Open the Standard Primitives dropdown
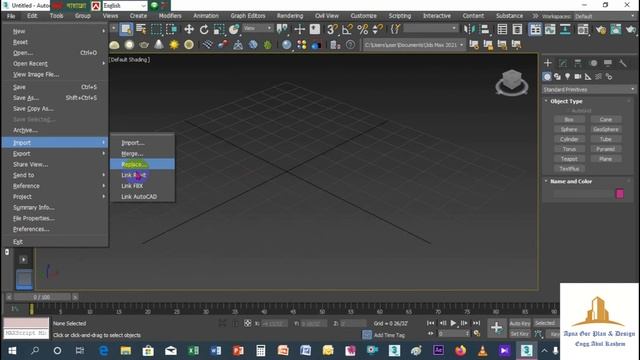This screenshot has width=640, height=360. pos(589,89)
